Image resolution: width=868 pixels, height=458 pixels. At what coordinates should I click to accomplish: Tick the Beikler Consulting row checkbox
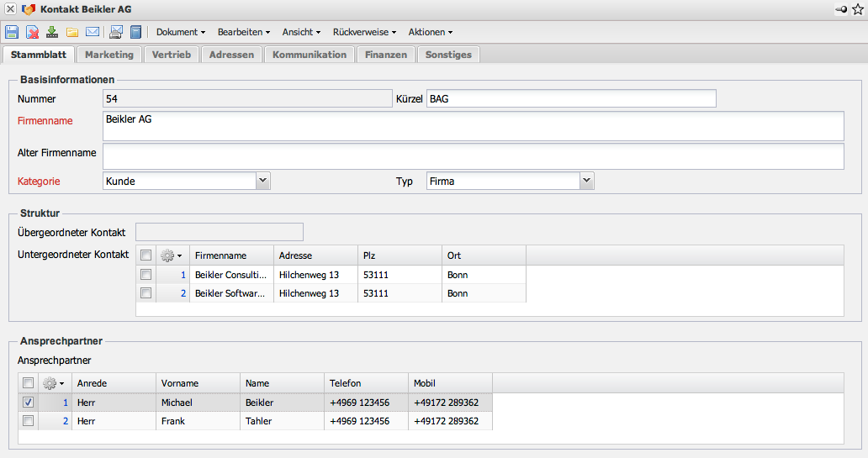[x=146, y=275]
